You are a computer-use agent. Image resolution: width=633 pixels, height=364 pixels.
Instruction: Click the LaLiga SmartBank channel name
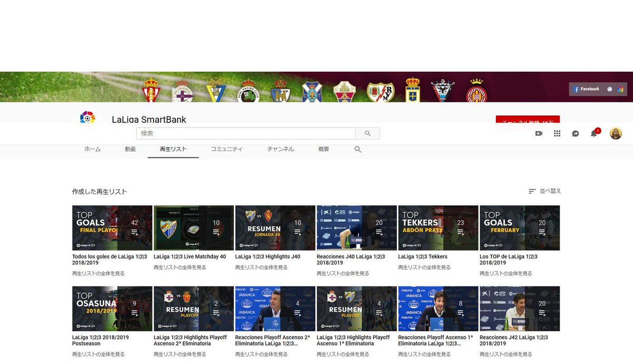[149, 119]
